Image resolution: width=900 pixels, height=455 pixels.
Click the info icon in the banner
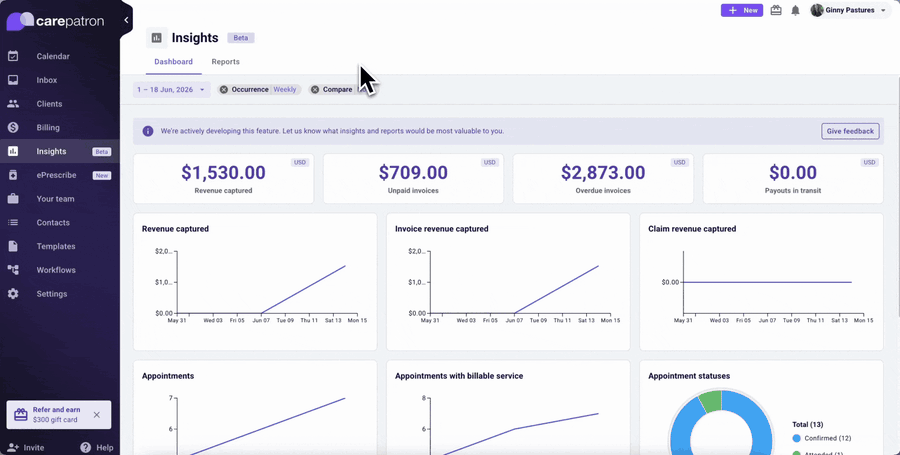[x=148, y=131]
